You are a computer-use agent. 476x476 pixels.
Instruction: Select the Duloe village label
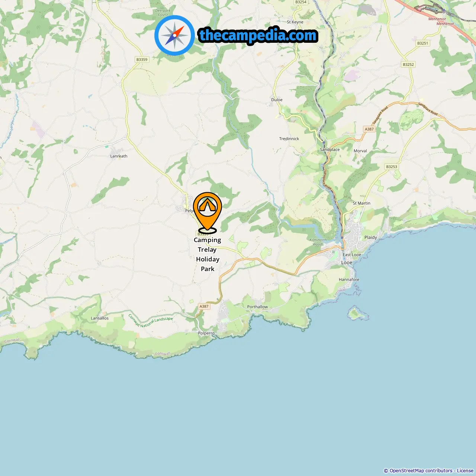(277, 100)
